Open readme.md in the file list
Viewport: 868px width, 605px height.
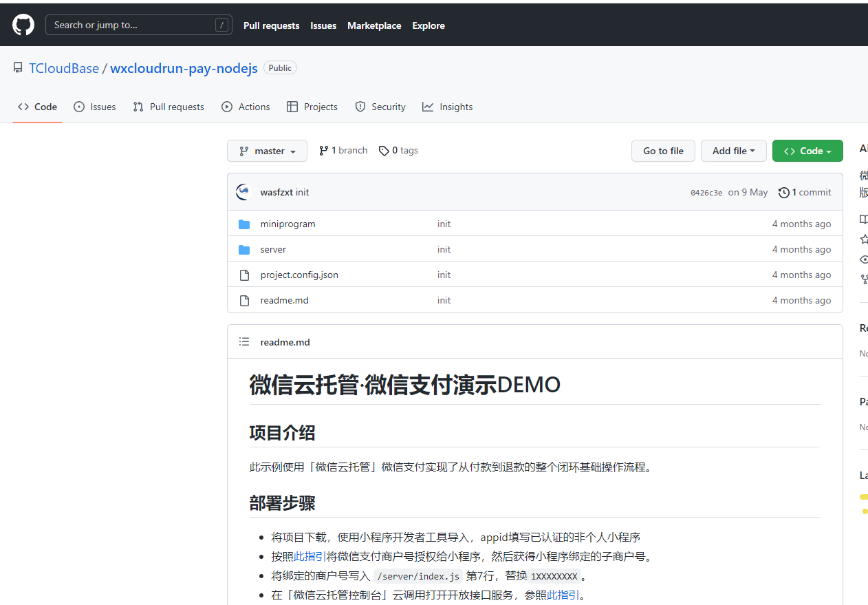(284, 300)
